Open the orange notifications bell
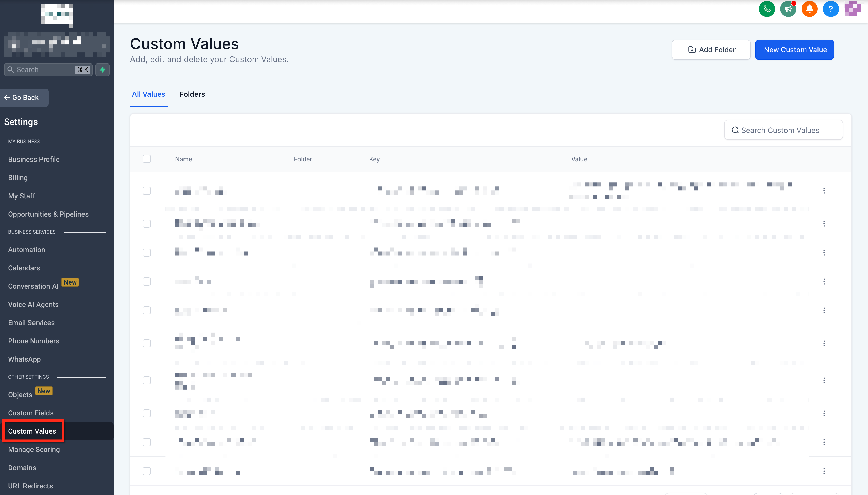868x495 pixels. click(x=809, y=9)
